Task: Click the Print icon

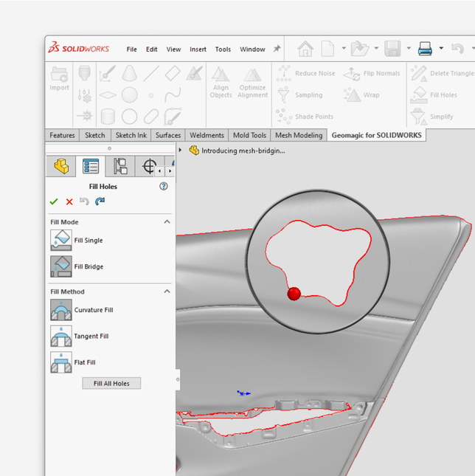Action: [x=425, y=49]
